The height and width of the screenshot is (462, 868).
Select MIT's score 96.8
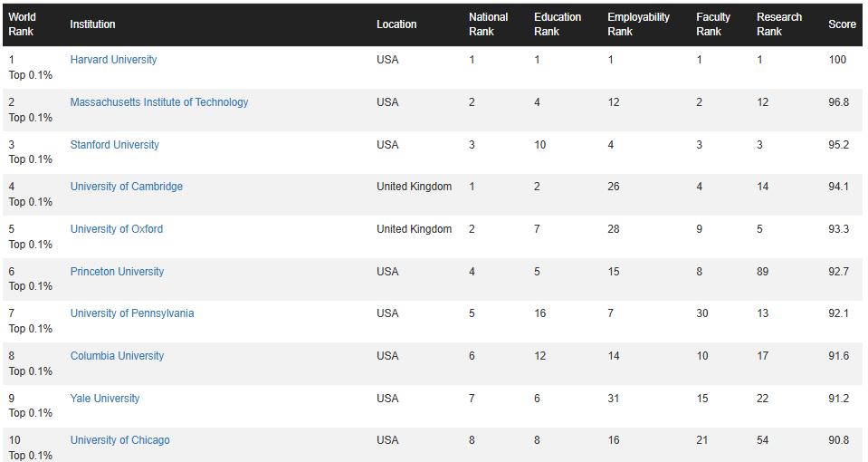pyautogui.click(x=839, y=102)
